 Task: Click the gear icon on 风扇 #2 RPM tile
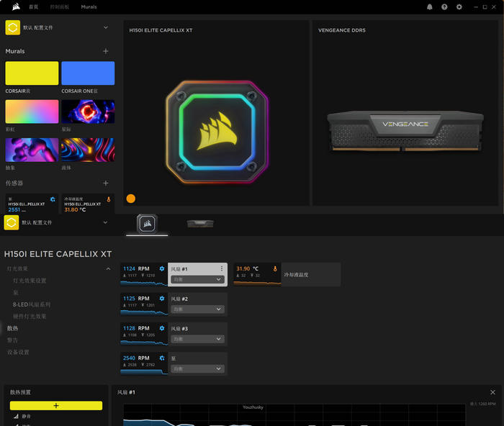coord(162,298)
